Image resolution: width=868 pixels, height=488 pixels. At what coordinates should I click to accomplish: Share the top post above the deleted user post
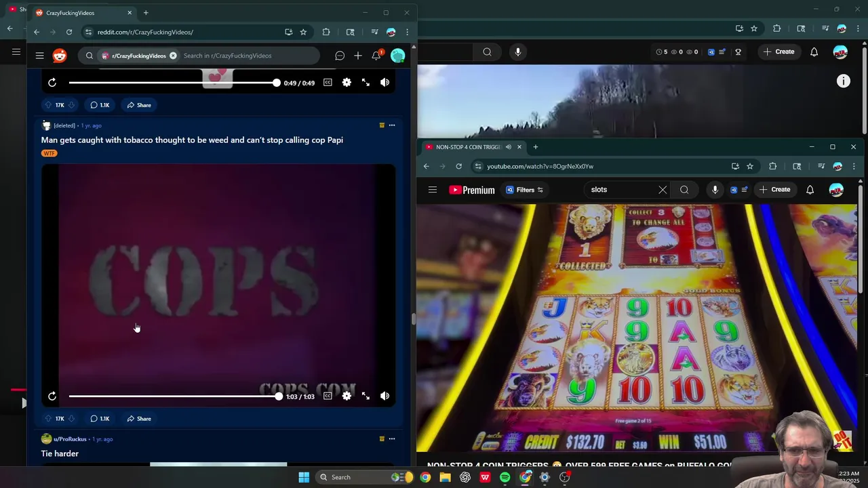tap(139, 105)
